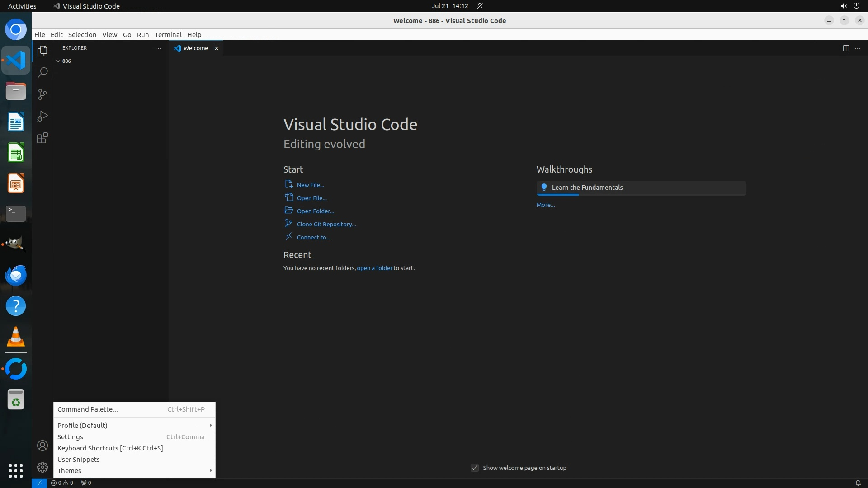Click the remote window status bar icon
This screenshot has height=488, width=868.
39,483
